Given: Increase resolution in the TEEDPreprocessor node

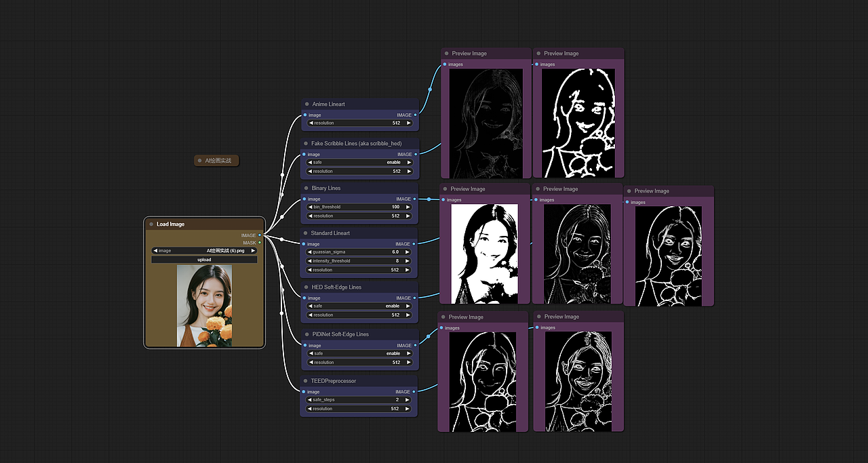Looking at the screenshot, I should click(408, 409).
